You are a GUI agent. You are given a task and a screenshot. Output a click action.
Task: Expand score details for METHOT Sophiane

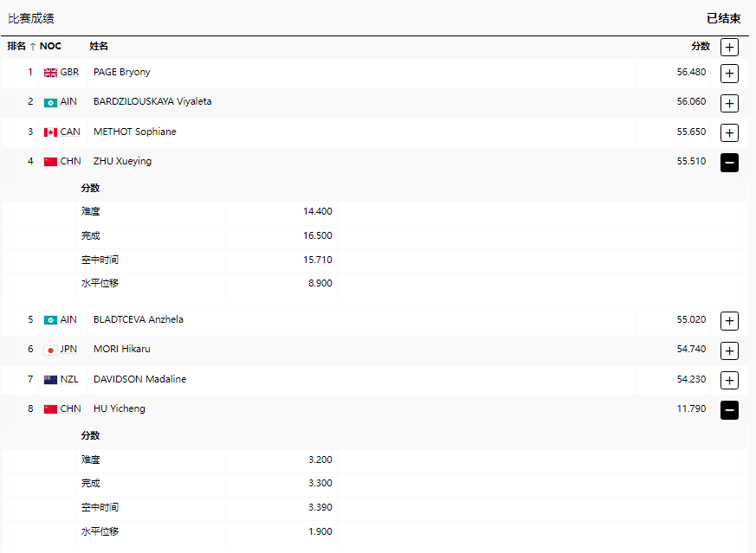(x=729, y=133)
